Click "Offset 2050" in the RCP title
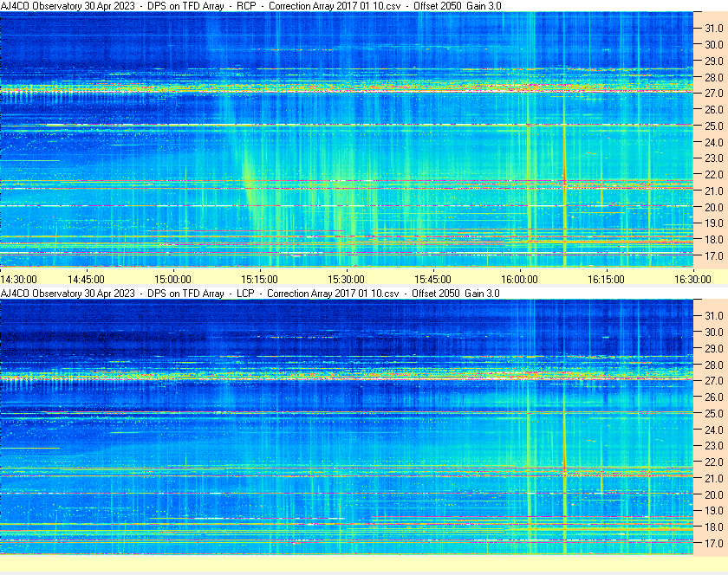 438,6
